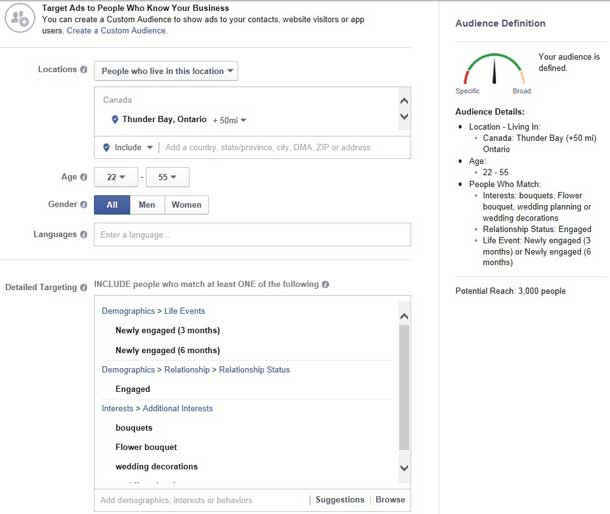610x514 pixels.
Task: Click the info icon next to Locations
Action: coord(84,70)
